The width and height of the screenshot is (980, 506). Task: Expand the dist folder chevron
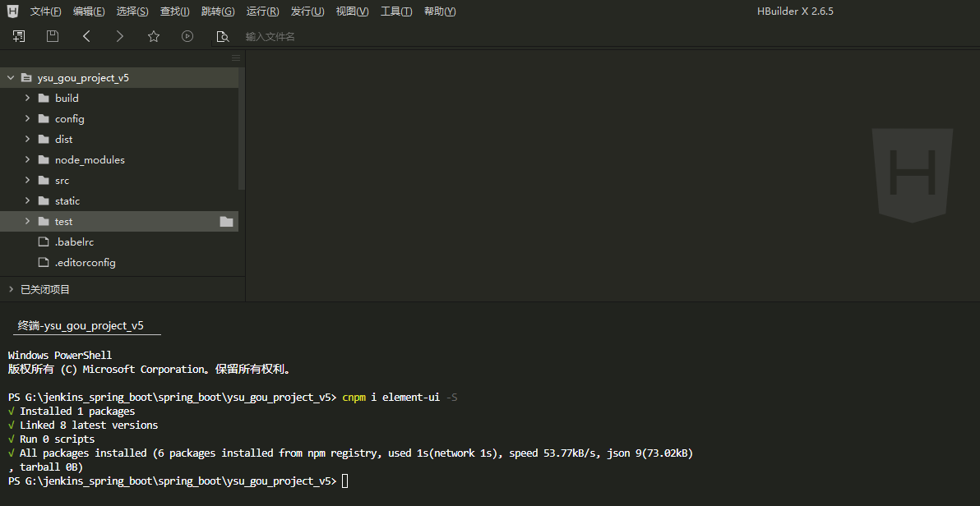point(27,140)
